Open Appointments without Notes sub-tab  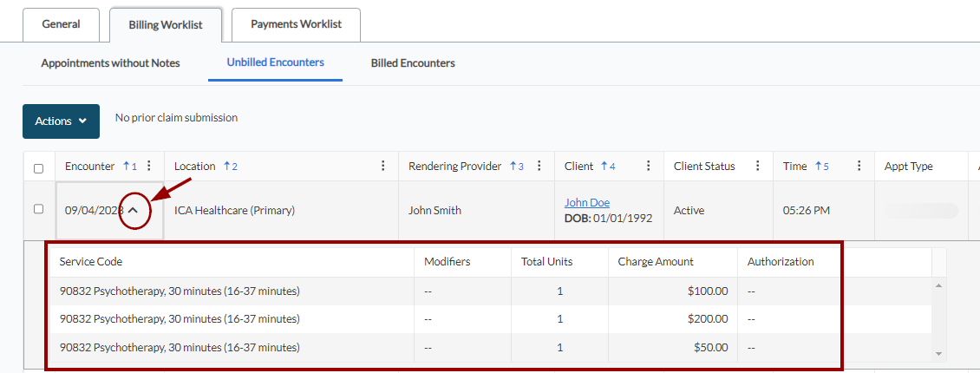(110, 63)
